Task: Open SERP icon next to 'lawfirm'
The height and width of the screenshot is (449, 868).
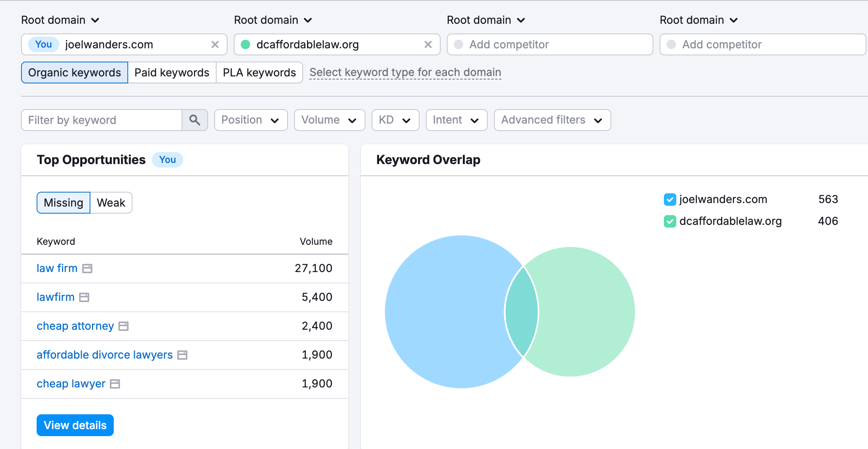Action: [84, 297]
